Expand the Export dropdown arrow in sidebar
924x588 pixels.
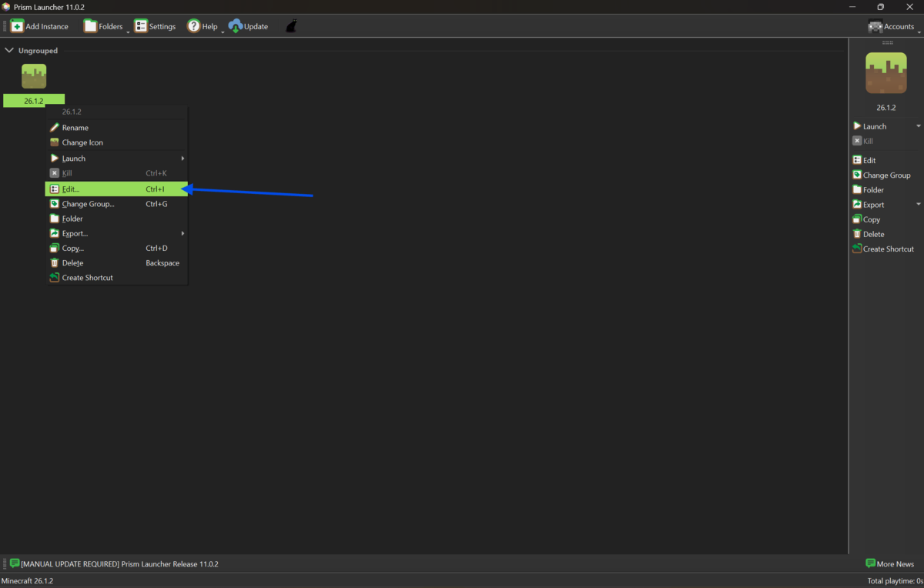click(918, 205)
